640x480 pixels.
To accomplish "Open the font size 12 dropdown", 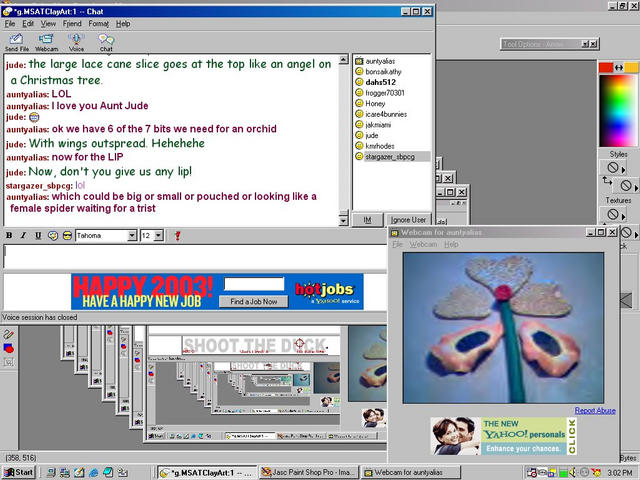I will (x=159, y=236).
